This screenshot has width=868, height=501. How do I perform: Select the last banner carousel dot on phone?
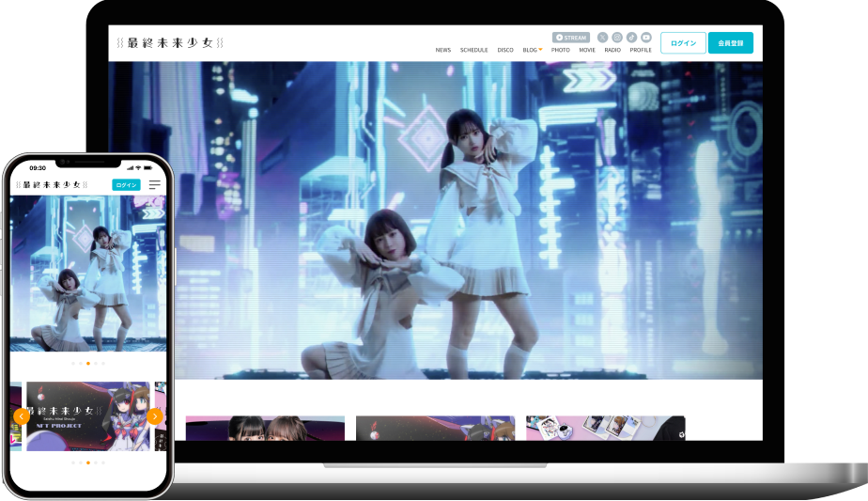[103, 462]
